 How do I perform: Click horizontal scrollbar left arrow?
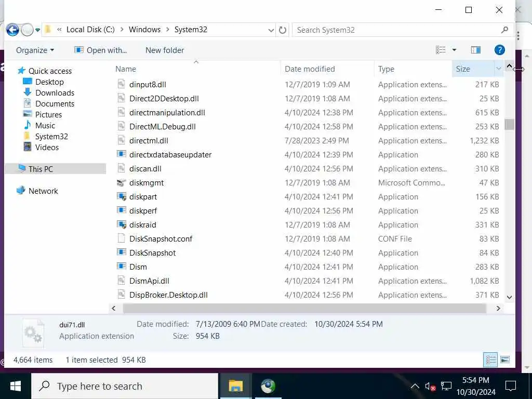coord(114,308)
